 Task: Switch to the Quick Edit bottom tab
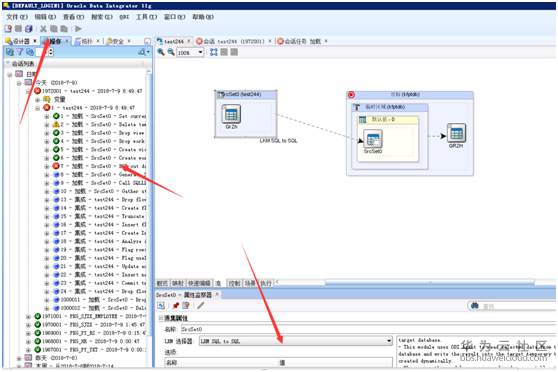coord(199,283)
